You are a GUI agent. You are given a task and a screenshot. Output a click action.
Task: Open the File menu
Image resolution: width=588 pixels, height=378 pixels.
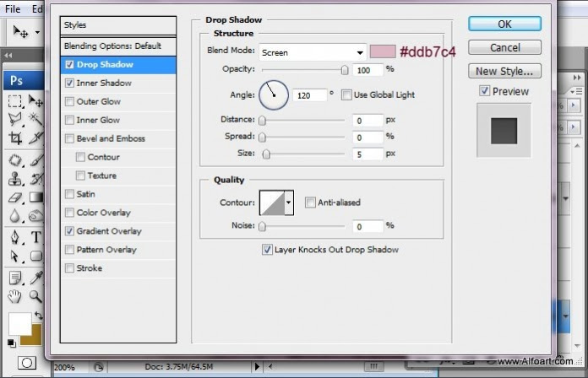(13, 8)
